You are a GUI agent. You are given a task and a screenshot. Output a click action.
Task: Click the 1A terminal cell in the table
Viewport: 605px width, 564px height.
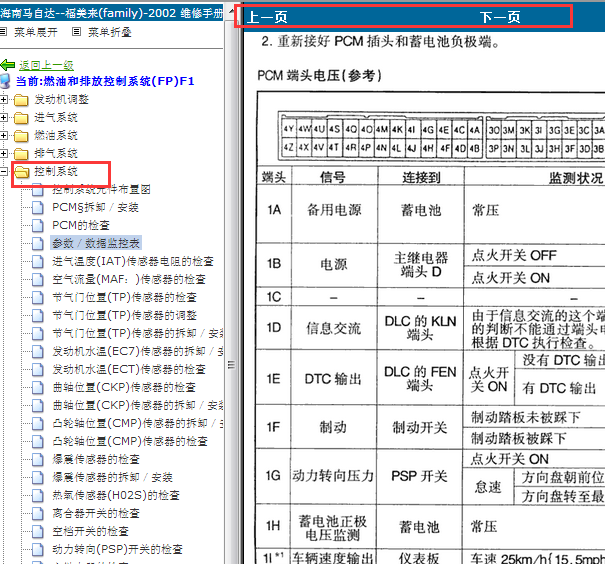pyautogui.click(x=274, y=214)
